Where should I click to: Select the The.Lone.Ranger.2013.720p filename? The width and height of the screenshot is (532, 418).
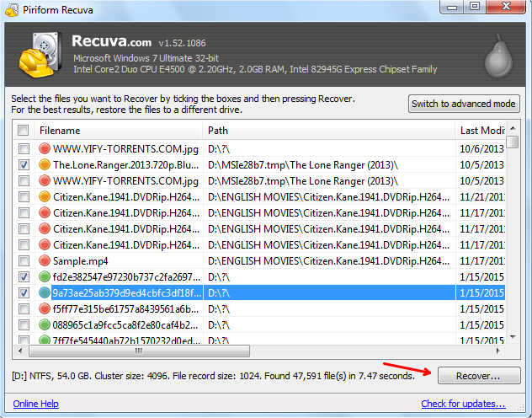point(126,165)
